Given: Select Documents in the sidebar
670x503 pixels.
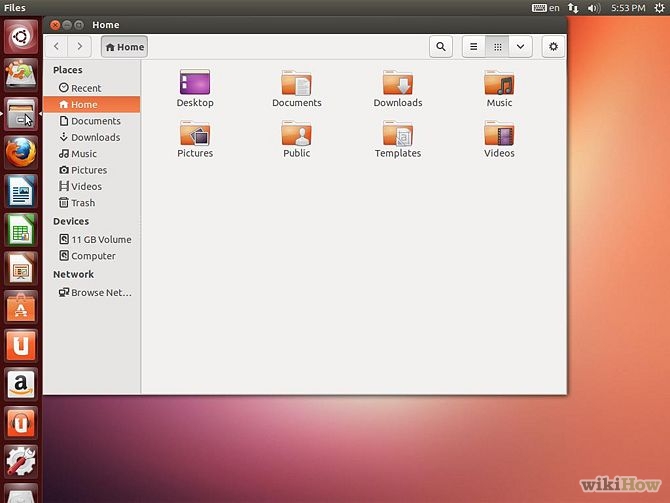Looking at the screenshot, I should [91, 121].
